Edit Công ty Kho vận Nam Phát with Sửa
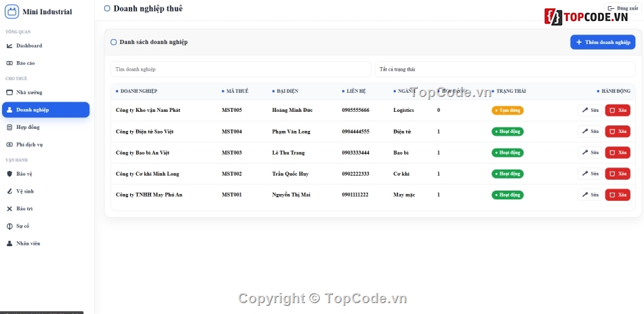This screenshot has width=644, height=314. 590,110
